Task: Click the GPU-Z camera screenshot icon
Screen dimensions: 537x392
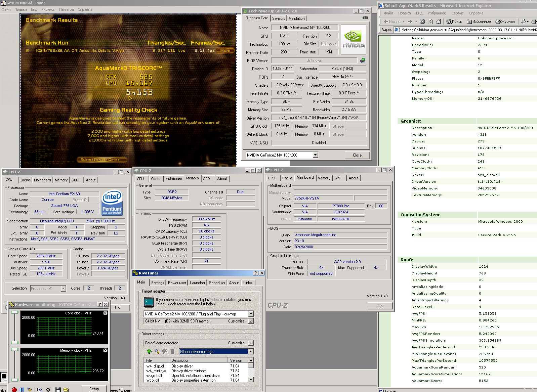Action: pyautogui.click(x=365, y=18)
